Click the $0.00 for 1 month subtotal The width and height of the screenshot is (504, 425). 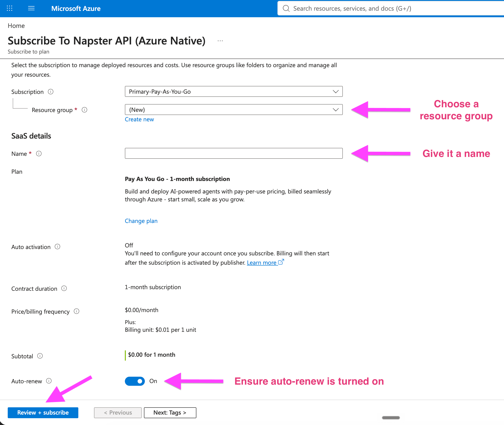tap(152, 355)
